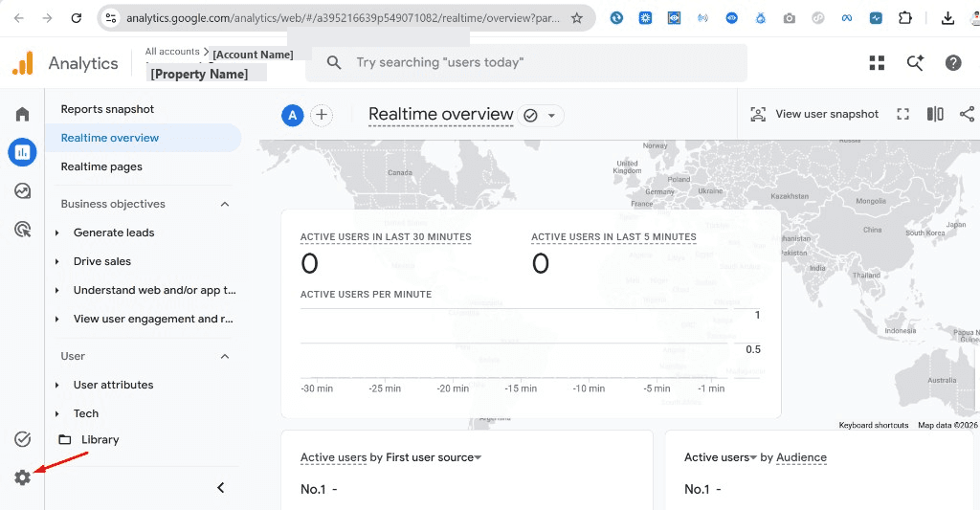The height and width of the screenshot is (510, 980).
Task: Click the Google Analytics logo
Action: tap(23, 62)
